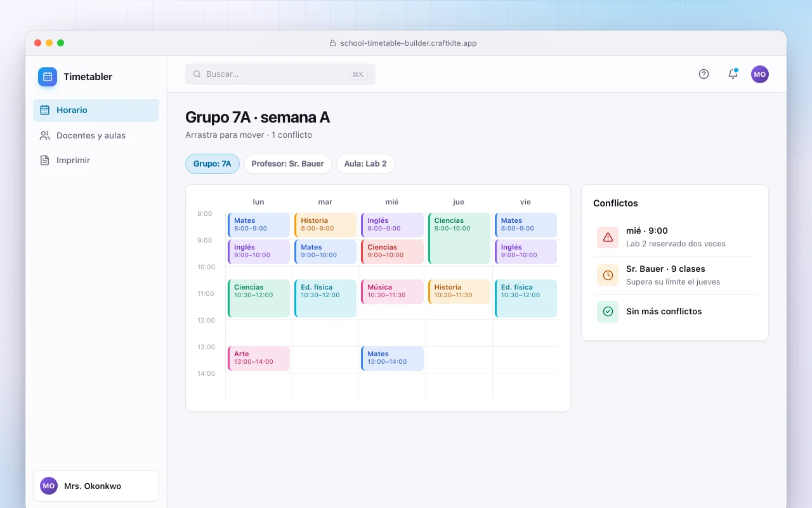The width and height of the screenshot is (812, 508).
Task: Select the Aula: Lab 2 filter chip
Action: click(365, 164)
